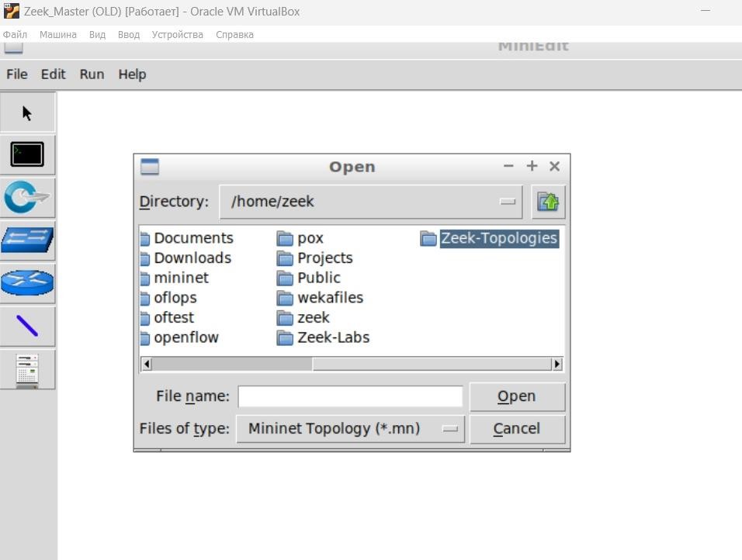The height and width of the screenshot is (560, 742).
Task: Open VirtualBox Справка menu
Action: pos(234,35)
